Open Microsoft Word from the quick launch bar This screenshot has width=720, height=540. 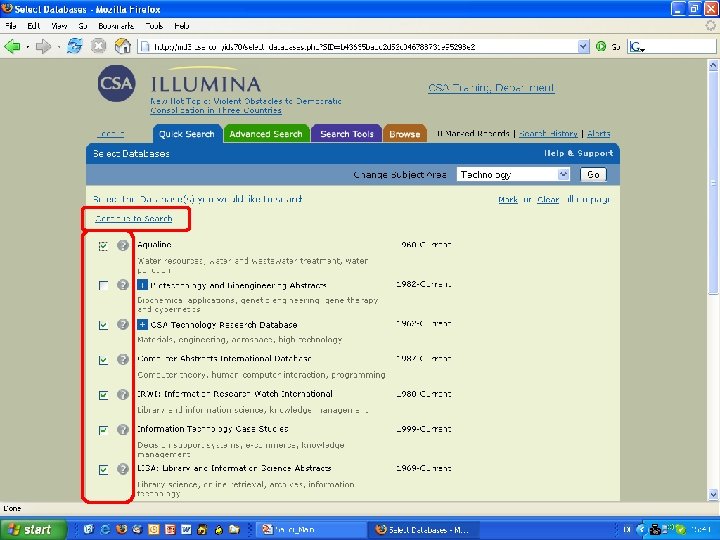[x=186, y=529]
